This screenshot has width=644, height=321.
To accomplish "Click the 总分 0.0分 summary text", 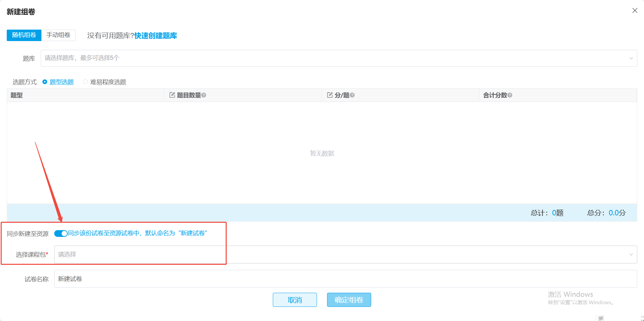I will pyautogui.click(x=606, y=213).
